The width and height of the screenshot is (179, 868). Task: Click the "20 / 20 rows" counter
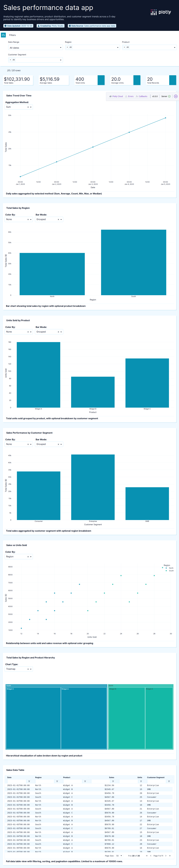[14, 70]
